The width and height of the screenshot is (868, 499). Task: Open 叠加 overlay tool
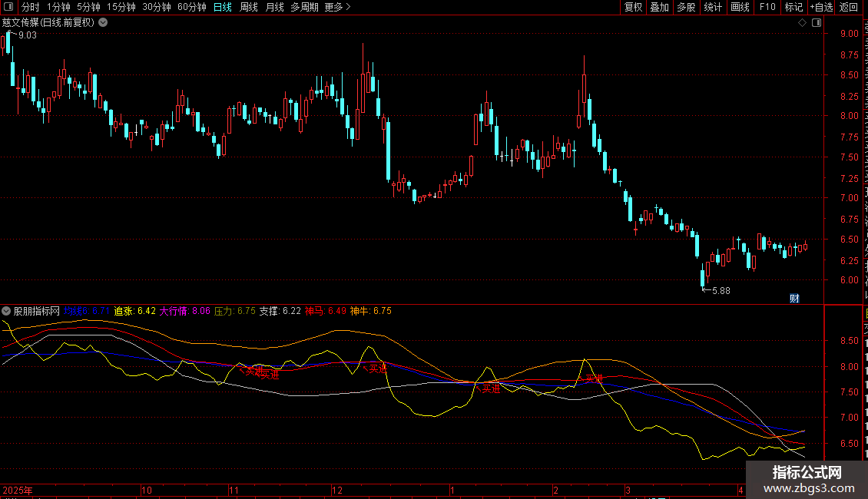659,8
